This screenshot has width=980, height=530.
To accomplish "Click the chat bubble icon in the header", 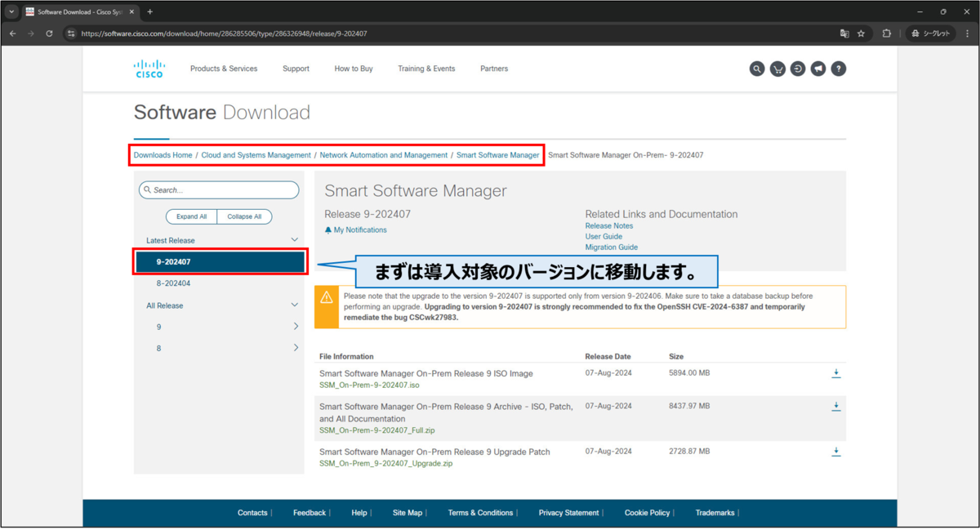I will [818, 69].
